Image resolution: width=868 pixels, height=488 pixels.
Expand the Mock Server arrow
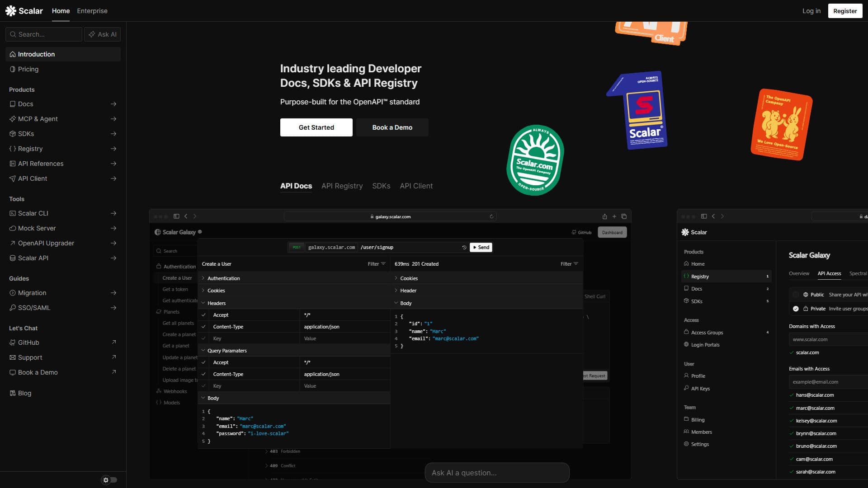point(113,228)
